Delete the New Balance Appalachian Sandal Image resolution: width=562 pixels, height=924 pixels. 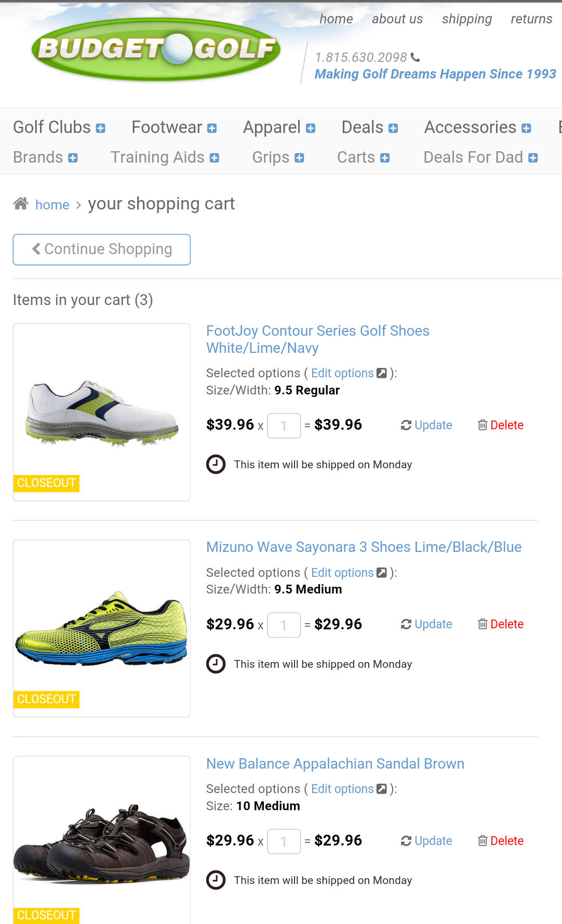[501, 841]
